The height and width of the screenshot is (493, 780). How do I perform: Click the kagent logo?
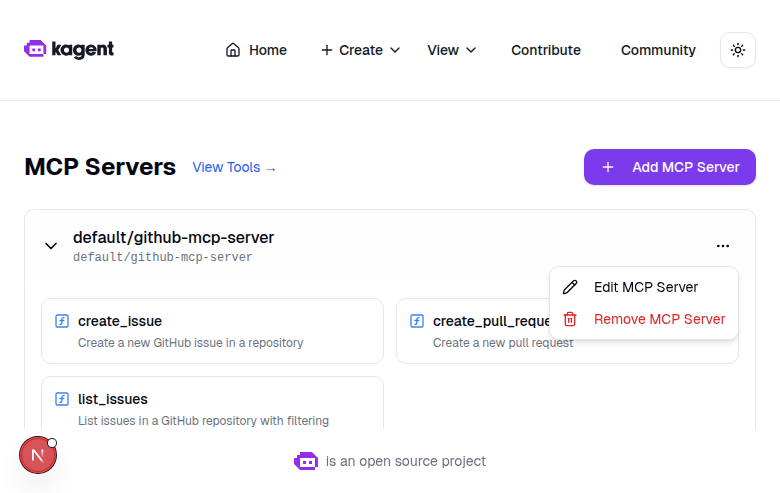point(69,49)
